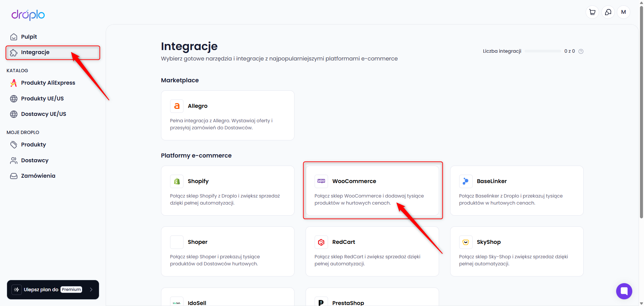The image size is (644, 306).
Task: Click the SkyShop logo icon
Action: coord(466,242)
